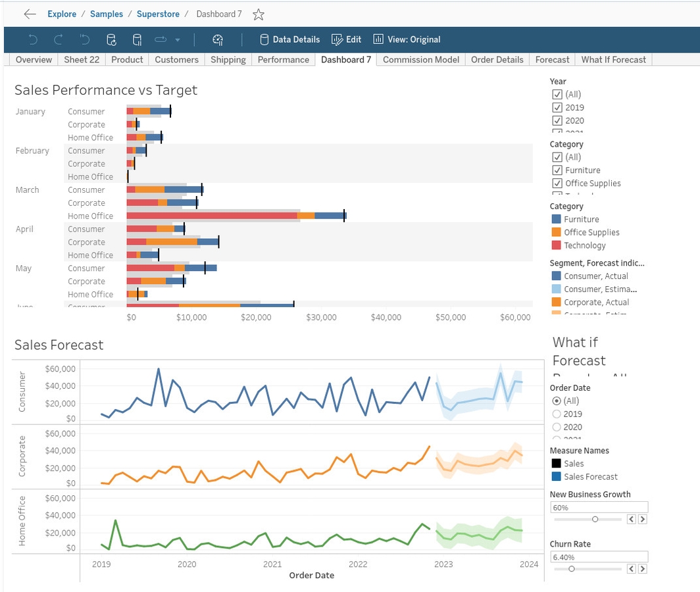Click the Undo icon in the toolbar
Image resolution: width=700 pixels, height=592 pixels.
tap(32, 39)
